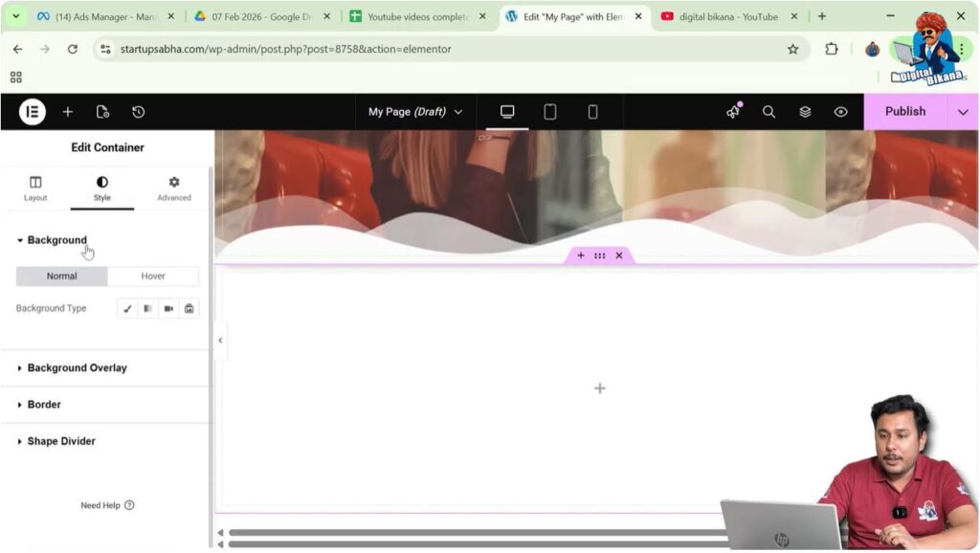Open the Style tab in Edit Container

pos(102,188)
